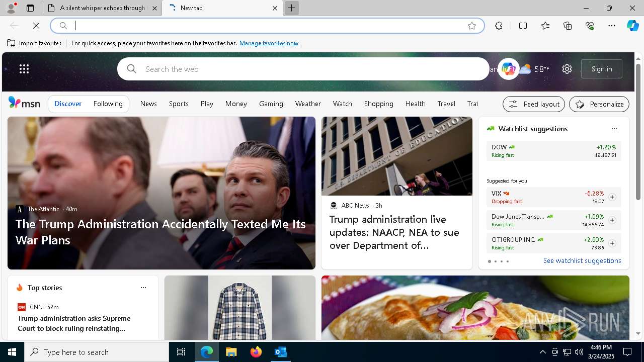Click the taskbar search box
Screen dimensions: 644x362
tap(97, 352)
